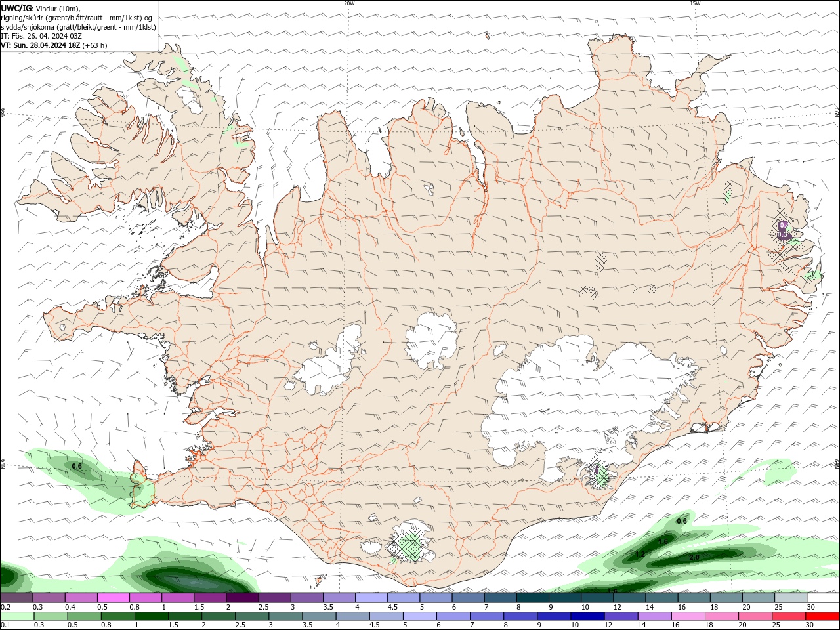840x630 pixels.
Task: Click the top-row pale grey swatch labeled 25
Action: (790, 598)
